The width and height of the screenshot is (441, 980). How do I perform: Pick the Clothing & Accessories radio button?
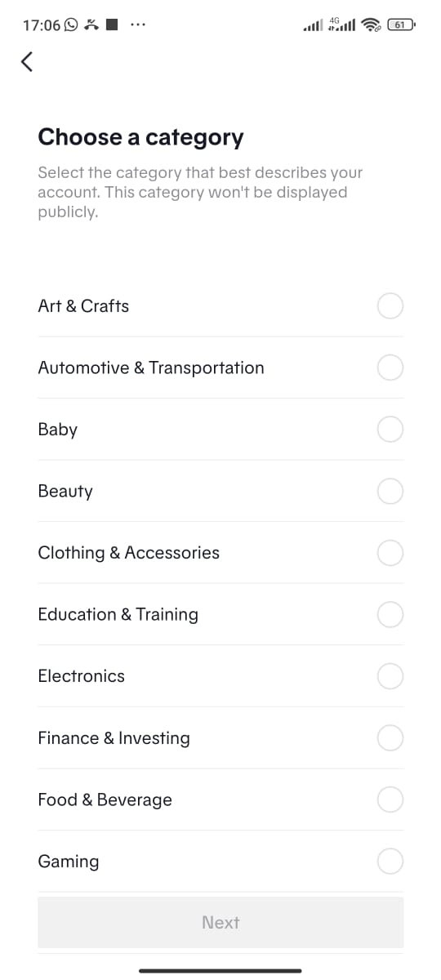tap(390, 553)
